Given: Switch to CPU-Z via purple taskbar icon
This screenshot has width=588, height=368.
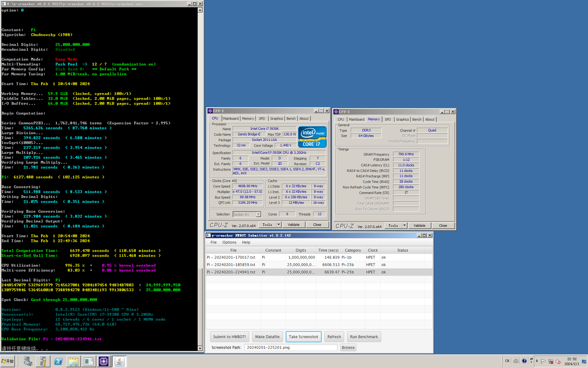Looking at the screenshot, I should tap(104, 361).
